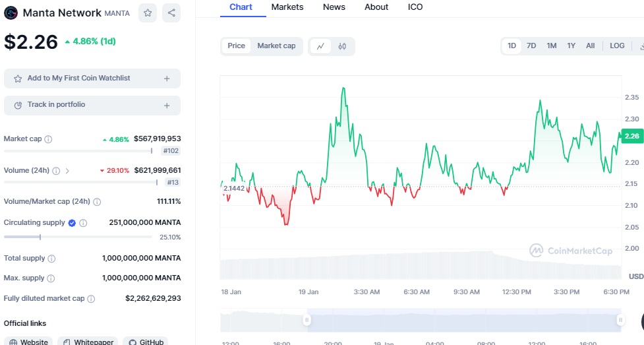Click Fully diluted market cap info icon

(x=91, y=299)
